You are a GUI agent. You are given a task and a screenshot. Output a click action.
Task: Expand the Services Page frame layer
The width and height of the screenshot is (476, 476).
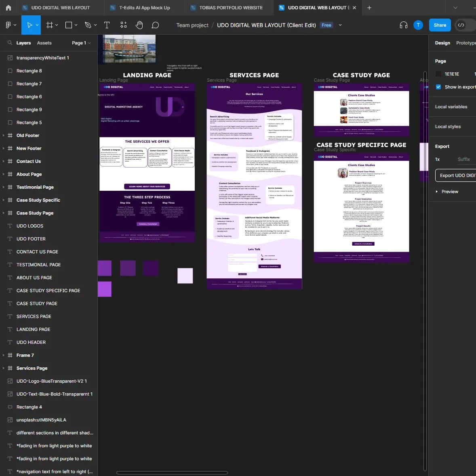[x=4, y=368]
